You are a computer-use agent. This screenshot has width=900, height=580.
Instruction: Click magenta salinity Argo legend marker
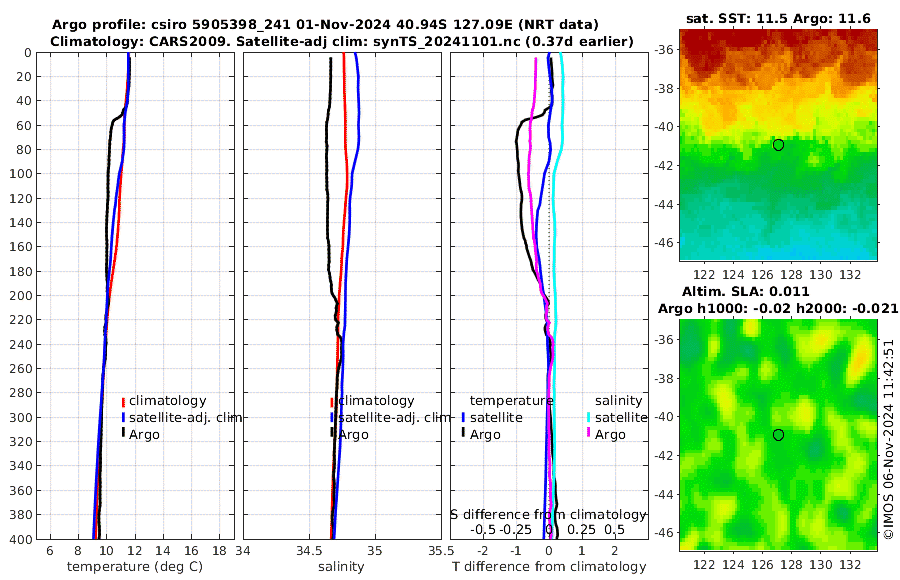(x=588, y=433)
